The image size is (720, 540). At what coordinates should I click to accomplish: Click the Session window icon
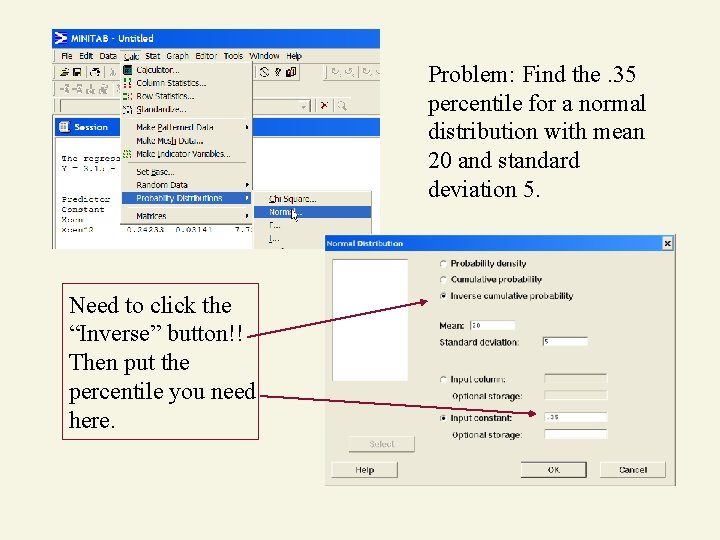tap(64, 127)
